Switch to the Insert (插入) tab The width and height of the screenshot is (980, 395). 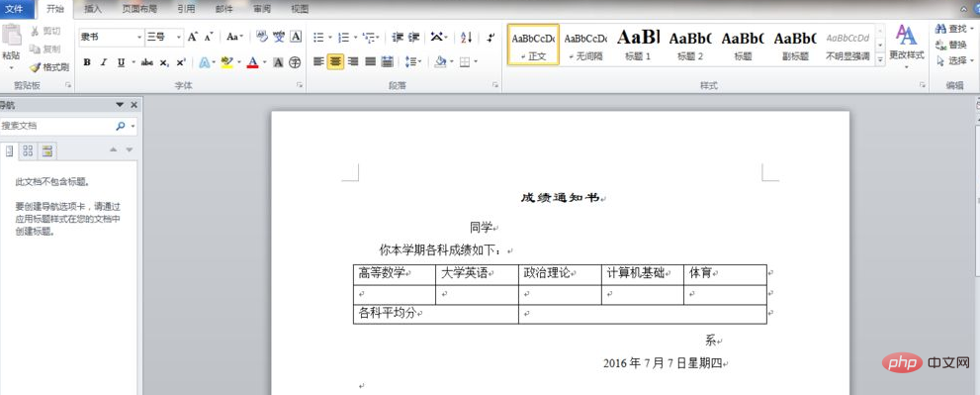pyautogui.click(x=93, y=9)
